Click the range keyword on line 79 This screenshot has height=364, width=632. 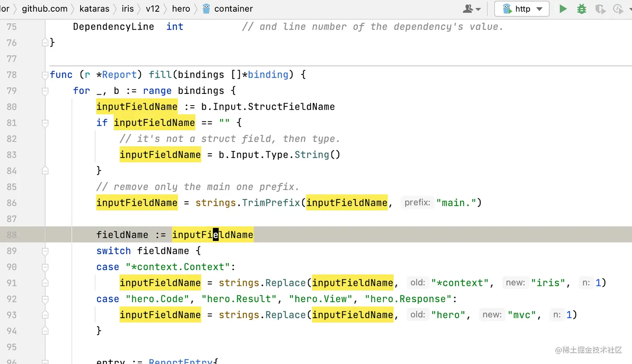[x=157, y=91]
